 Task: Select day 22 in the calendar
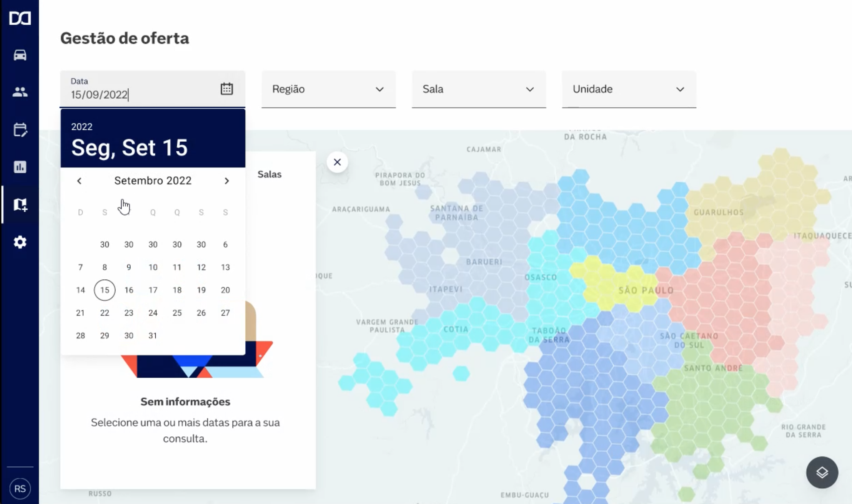(105, 313)
